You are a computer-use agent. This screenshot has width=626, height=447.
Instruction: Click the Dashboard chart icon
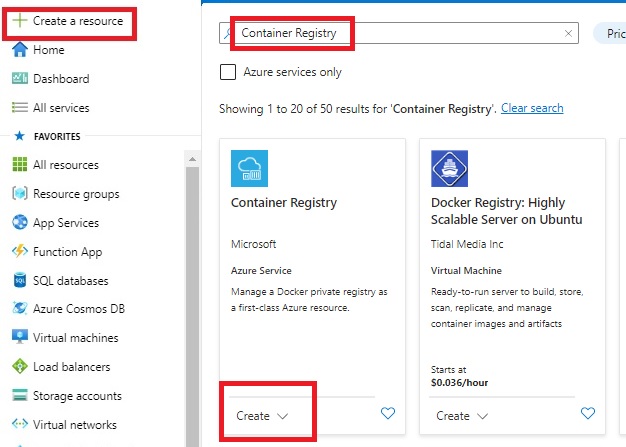click(20, 79)
